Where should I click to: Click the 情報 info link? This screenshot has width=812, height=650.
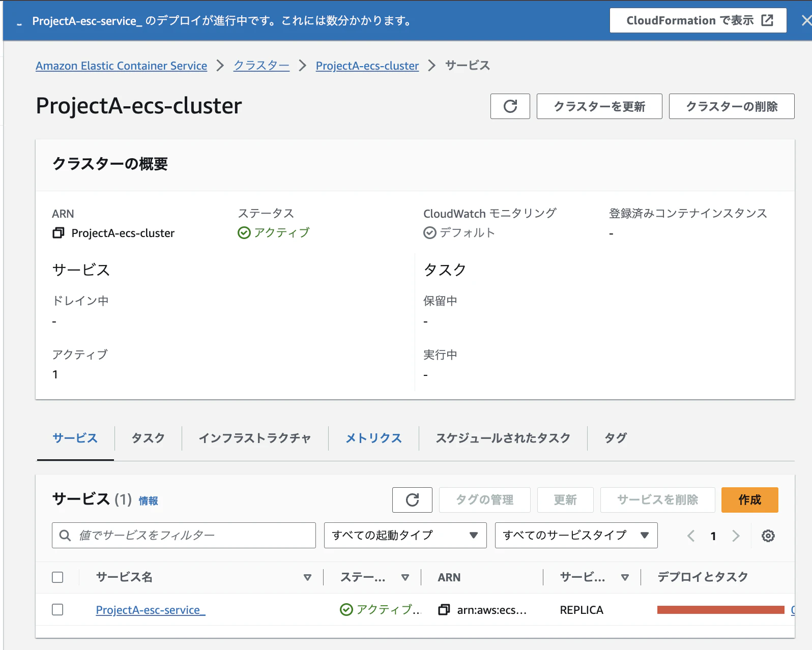click(x=149, y=501)
